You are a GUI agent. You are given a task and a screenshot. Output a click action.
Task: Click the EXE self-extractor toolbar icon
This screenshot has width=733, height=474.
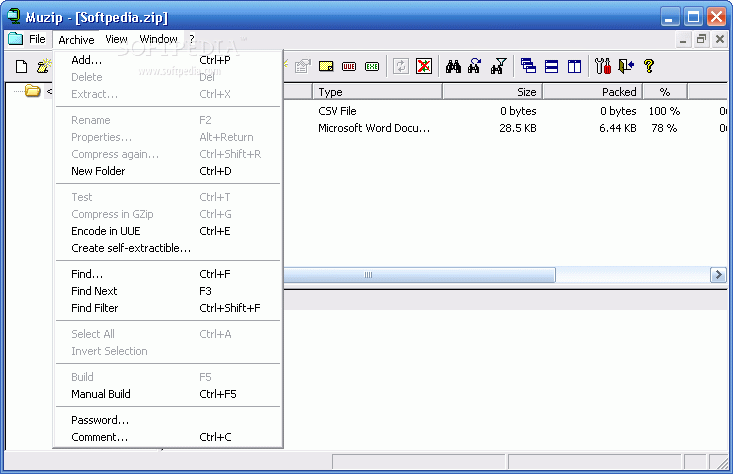pos(372,66)
